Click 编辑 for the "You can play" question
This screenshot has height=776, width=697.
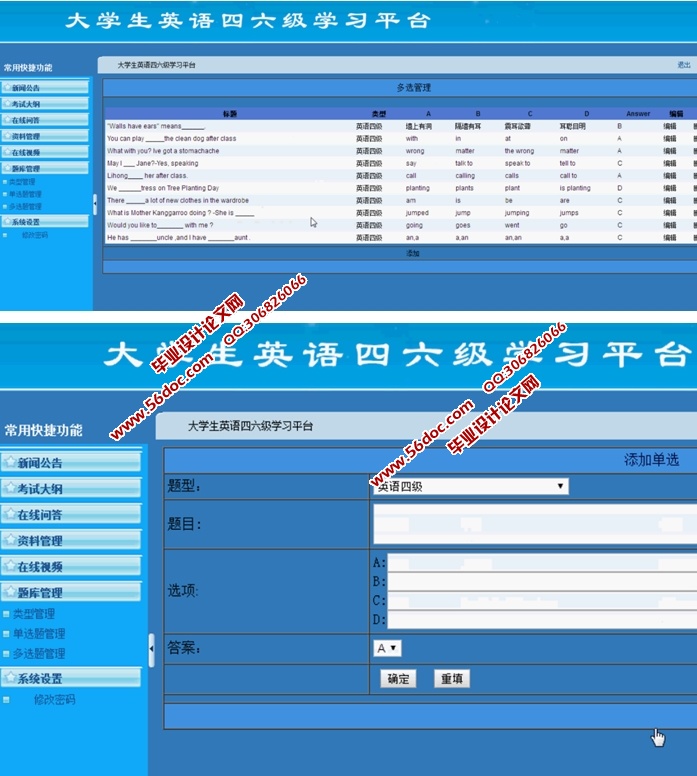[x=670, y=139]
